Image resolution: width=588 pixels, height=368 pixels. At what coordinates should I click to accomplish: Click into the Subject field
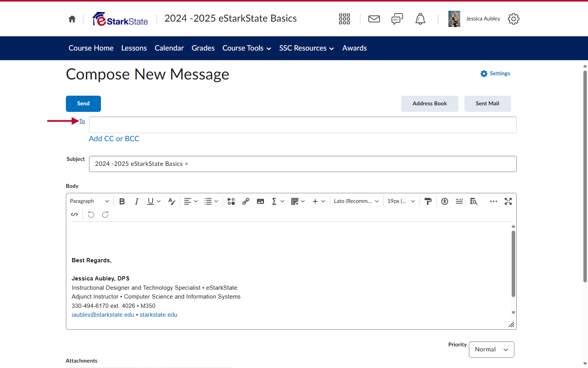pyautogui.click(x=303, y=164)
